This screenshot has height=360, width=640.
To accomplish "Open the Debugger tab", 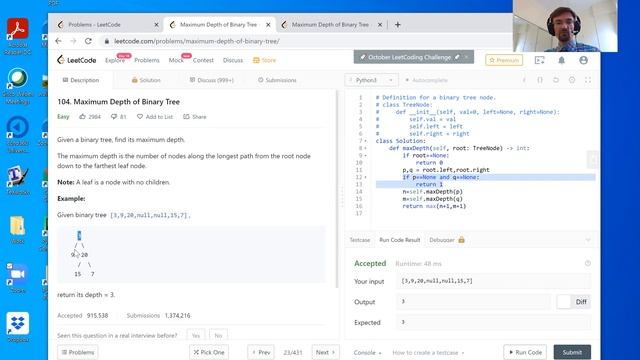I will [447, 240].
